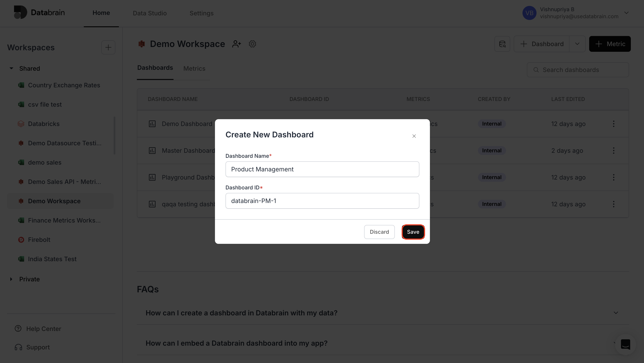
Task: Switch to the Metrics tab
Action: [194, 68]
